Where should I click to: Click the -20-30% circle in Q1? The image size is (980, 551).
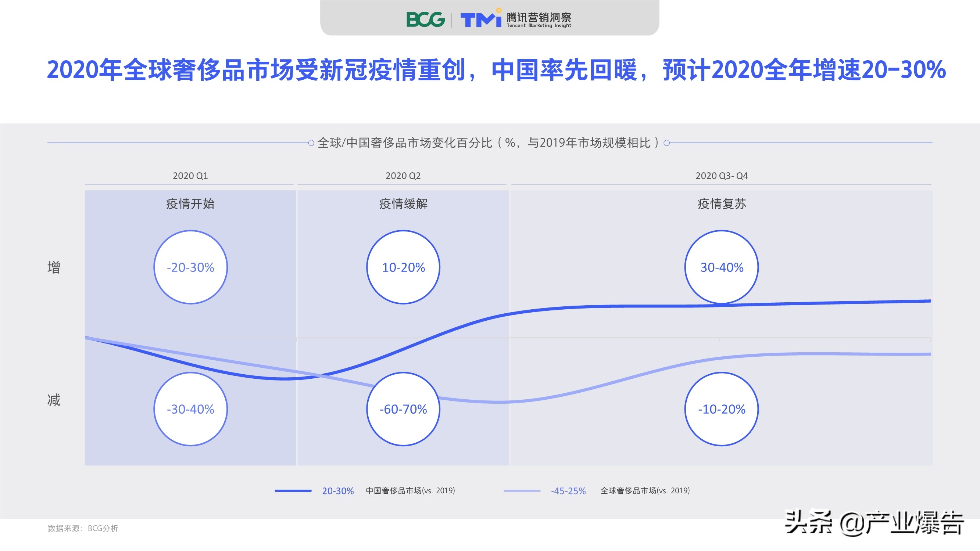pyautogui.click(x=191, y=267)
